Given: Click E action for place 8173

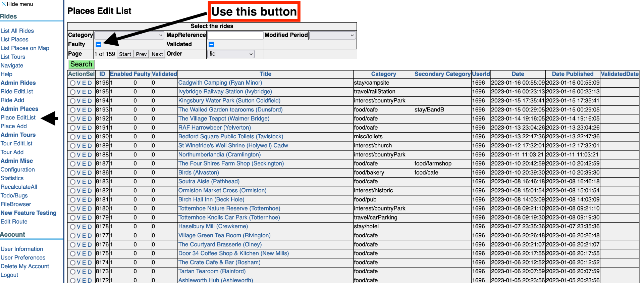Looking at the screenshot, I should click(84, 272).
